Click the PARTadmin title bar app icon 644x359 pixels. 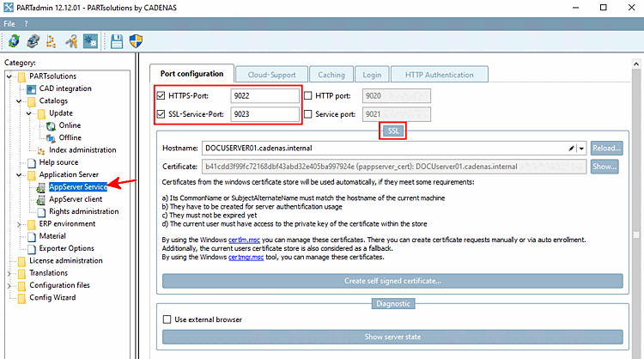[9, 8]
